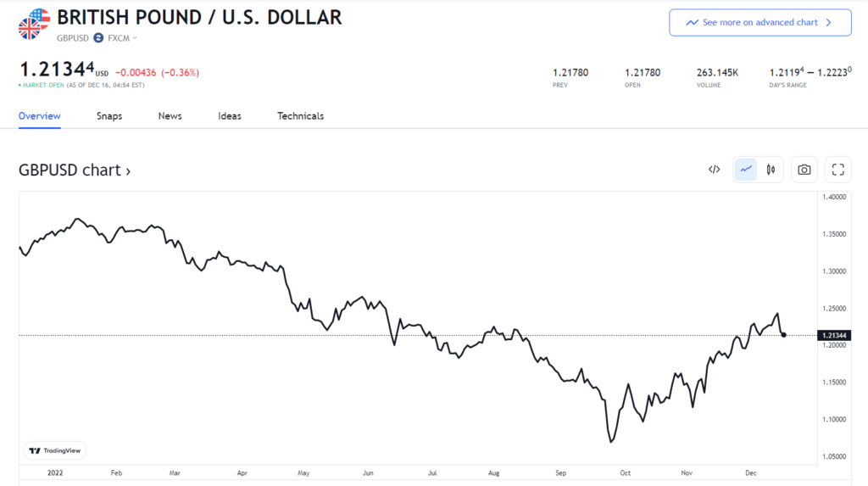
Task: Click See more on advanced chart
Action: (x=759, y=23)
